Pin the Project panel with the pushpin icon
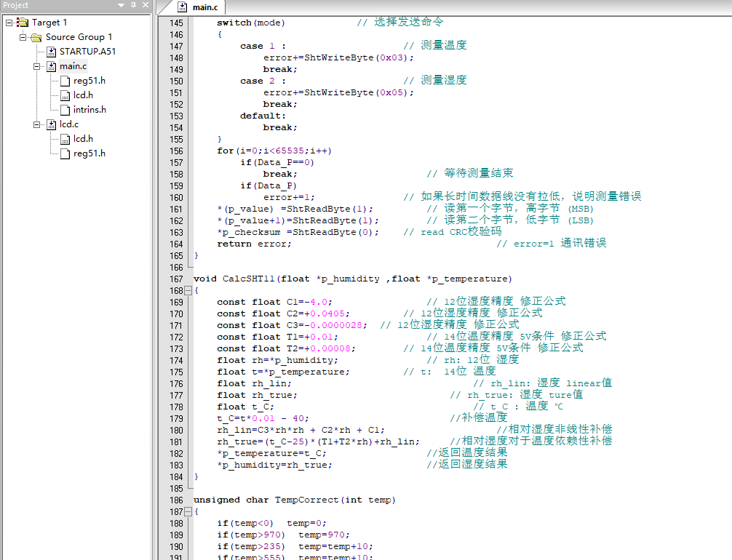Viewport: 732px width, 560px height. tap(133, 5)
